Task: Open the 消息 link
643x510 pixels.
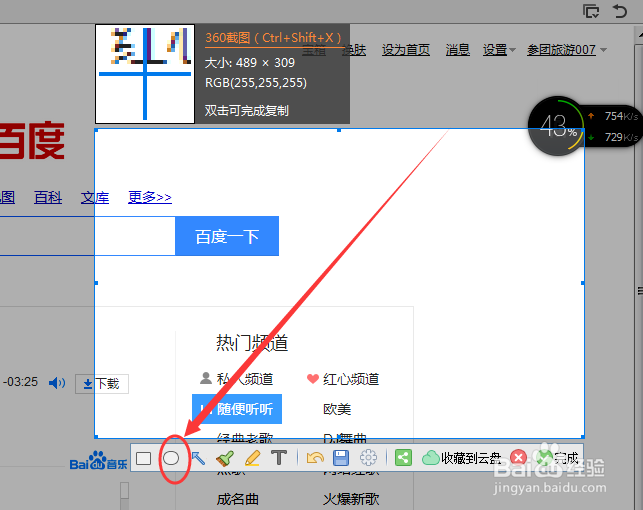Action: (458, 50)
